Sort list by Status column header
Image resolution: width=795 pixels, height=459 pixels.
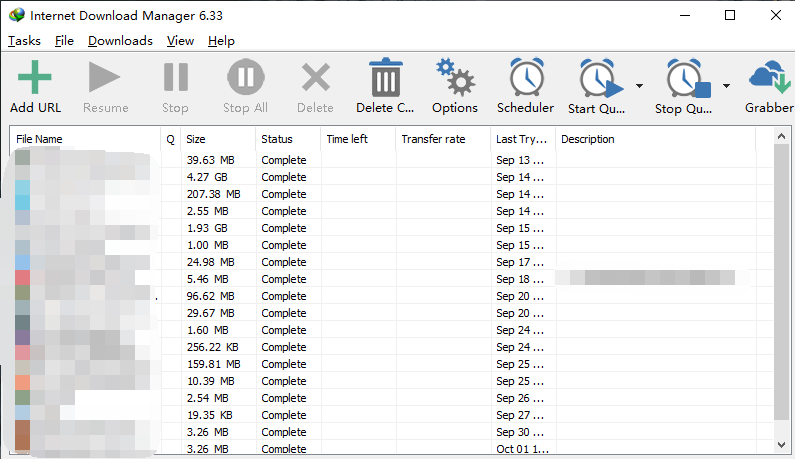[287, 139]
